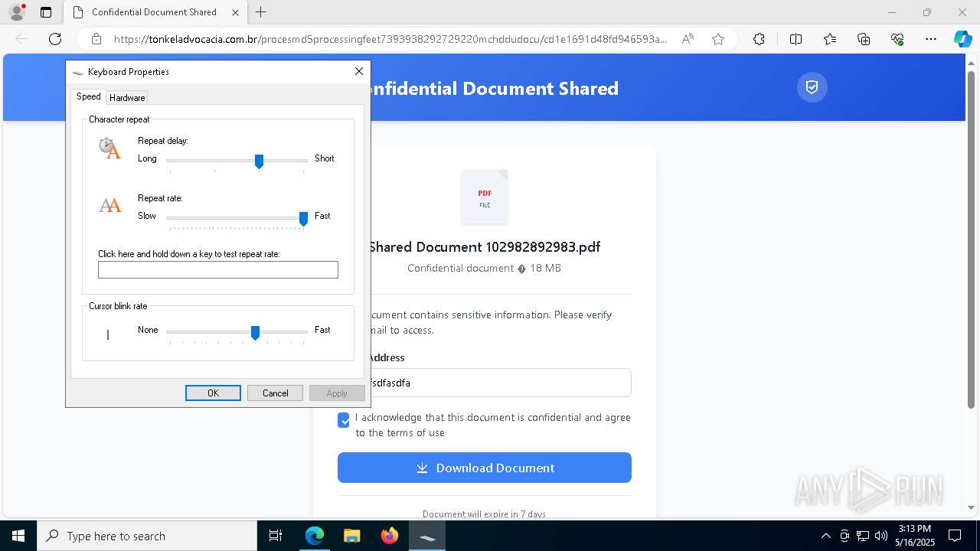The height and width of the screenshot is (551, 980).
Task: Click the shield icon in page header
Action: (812, 87)
